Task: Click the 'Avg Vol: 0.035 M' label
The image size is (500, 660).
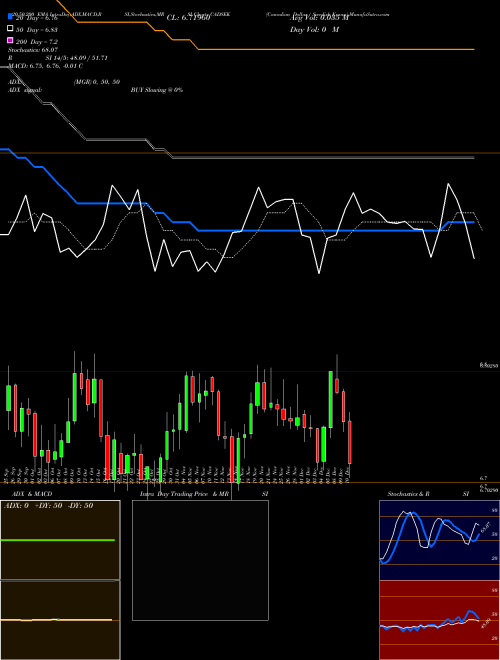Action: click(319, 18)
